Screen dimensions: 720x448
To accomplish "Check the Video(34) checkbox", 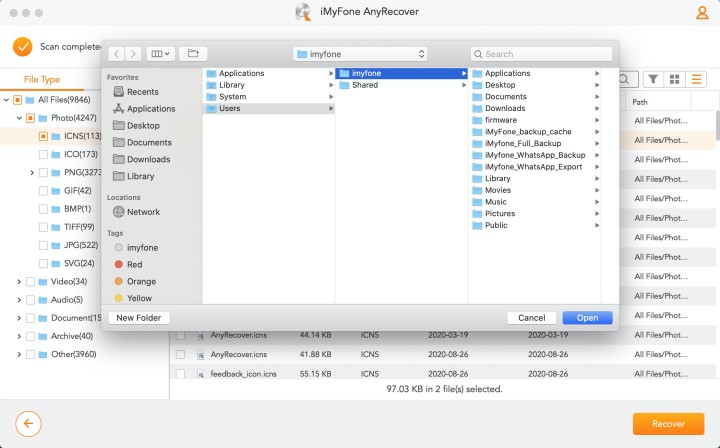I will click(30, 281).
